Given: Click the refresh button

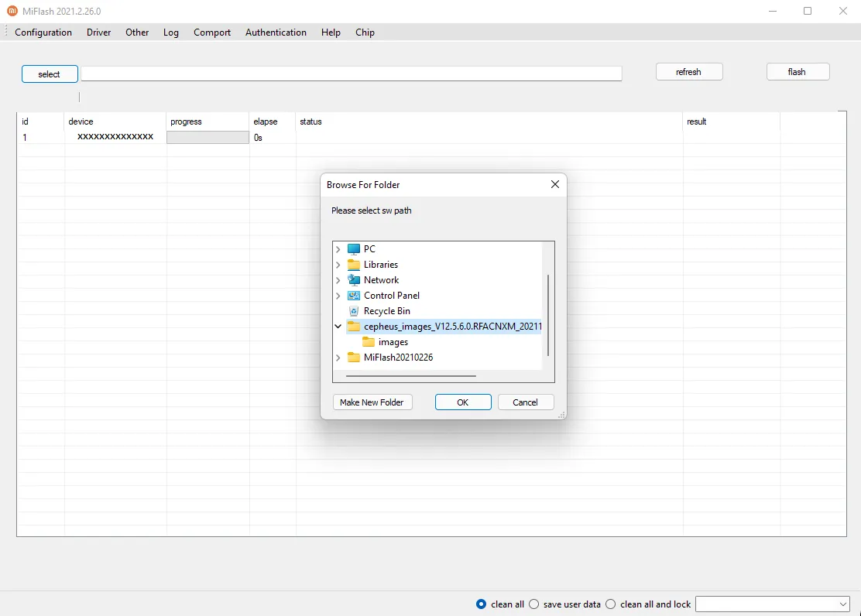Looking at the screenshot, I should pos(688,72).
